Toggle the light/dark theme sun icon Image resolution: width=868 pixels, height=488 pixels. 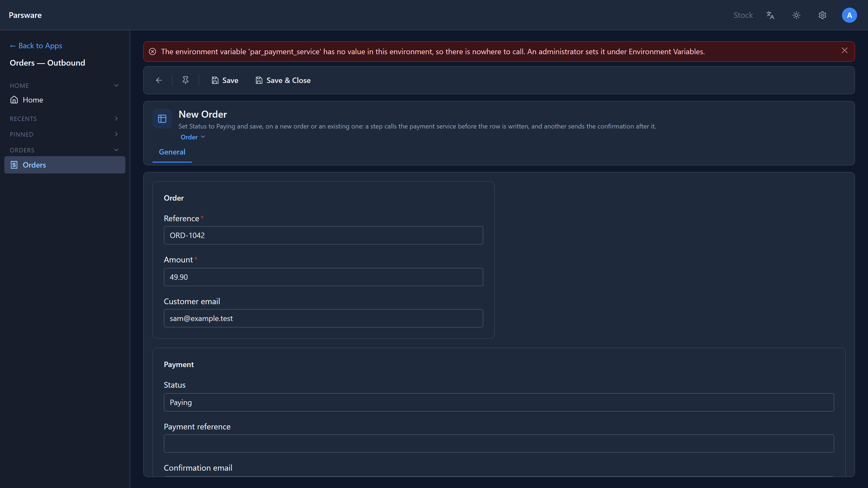(x=796, y=15)
